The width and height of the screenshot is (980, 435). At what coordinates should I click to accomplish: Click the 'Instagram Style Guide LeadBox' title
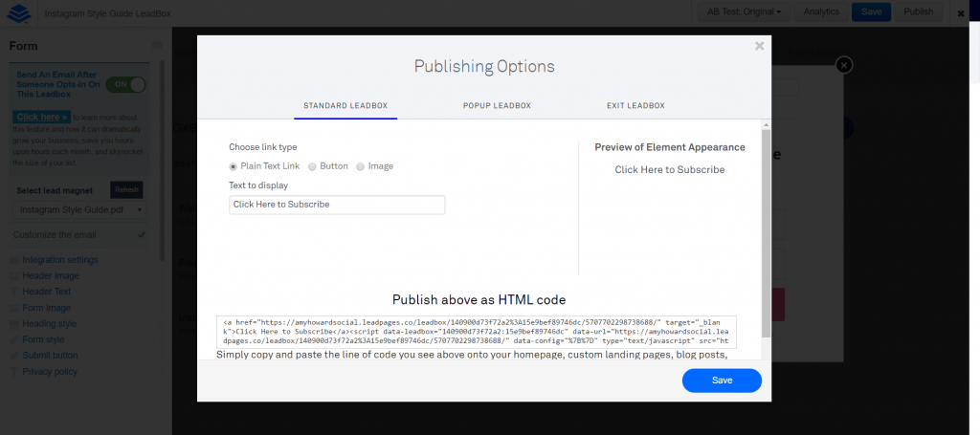107,13
